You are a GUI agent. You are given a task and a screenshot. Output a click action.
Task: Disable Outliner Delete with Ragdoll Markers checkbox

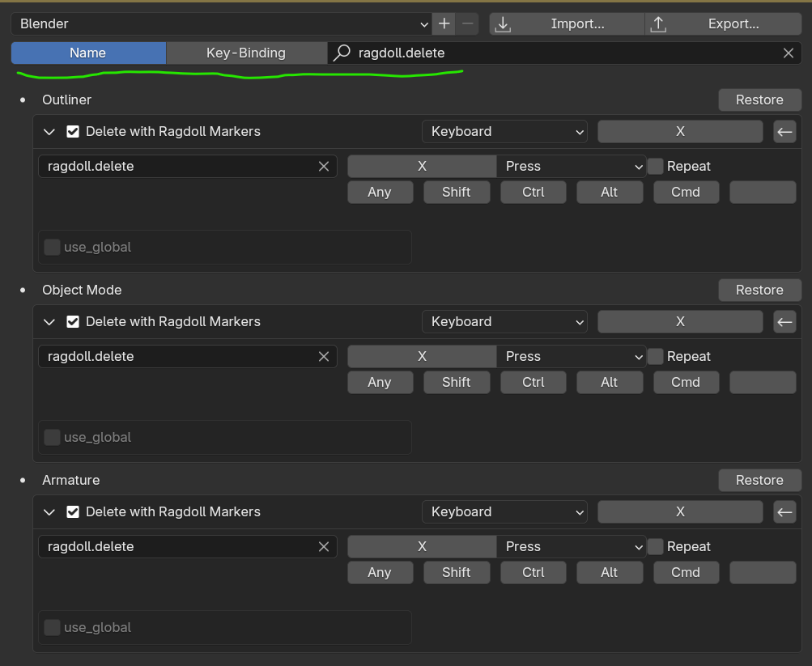[73, 131]
